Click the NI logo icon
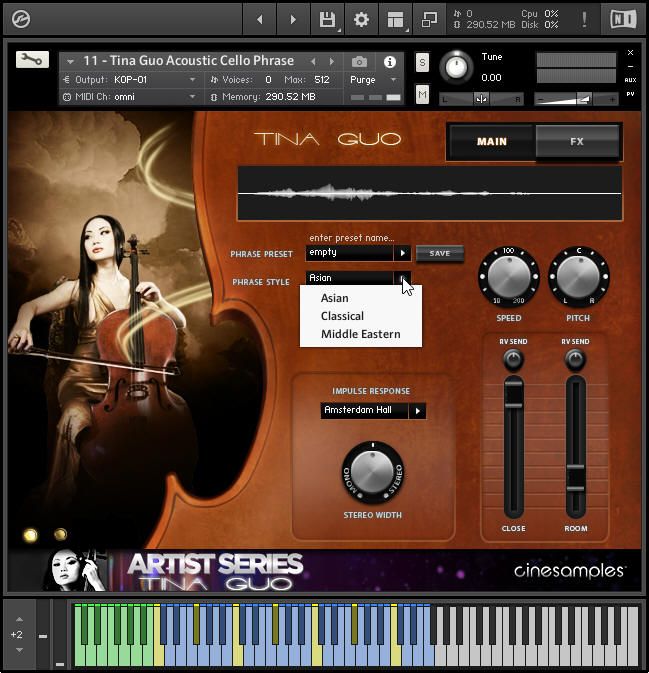This screenshot has height=673, width=649. (x=623, y=19)
